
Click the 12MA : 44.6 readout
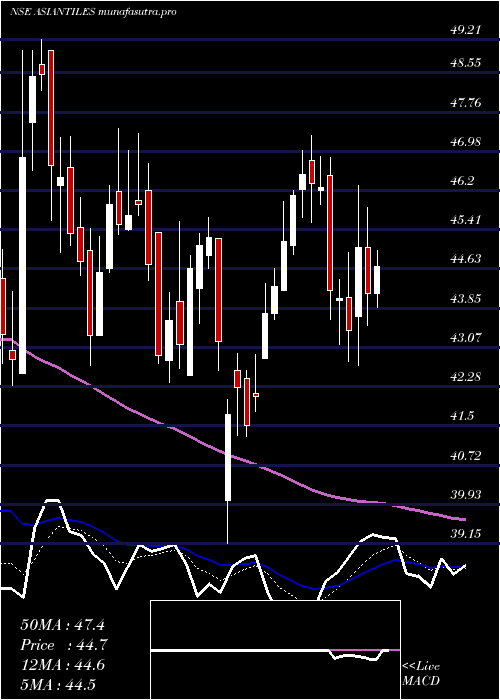tap(62, 665)
